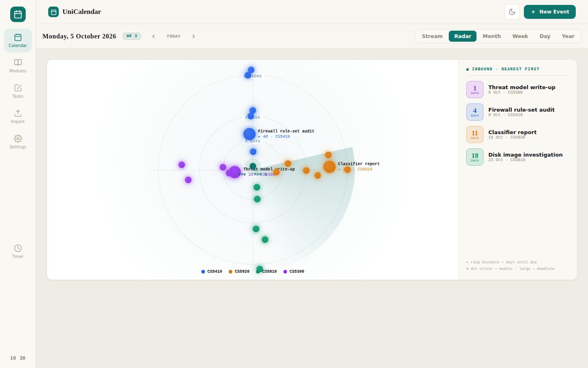Select the Radar view tab
Screen dimensions: 588x368
tap(463, 36)
